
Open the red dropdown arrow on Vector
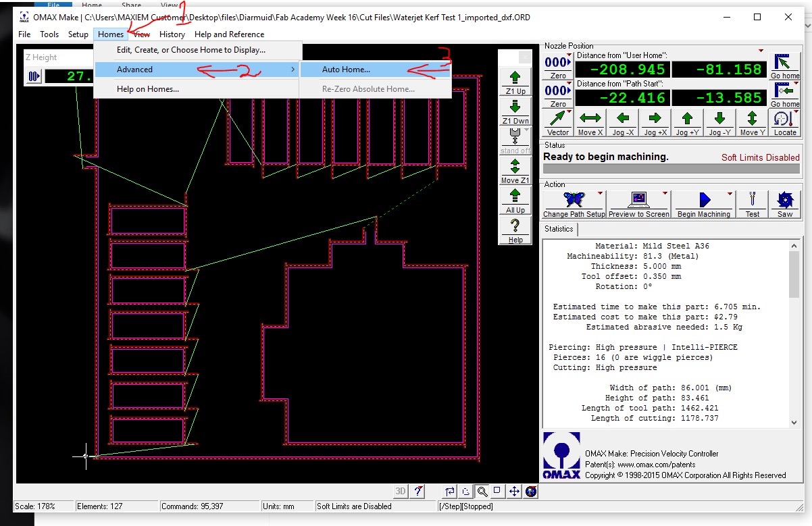point(569,112)
